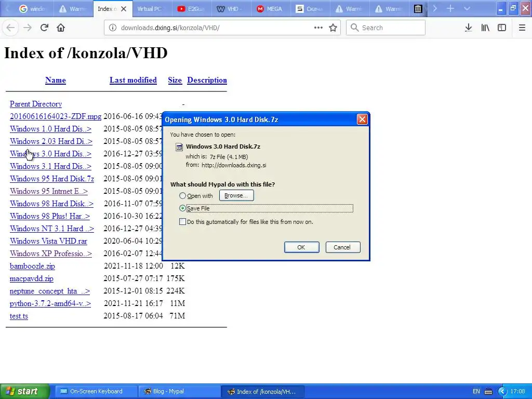Reload the current page
The width and height of the screenshot is (532, 399).
[44, 28]
